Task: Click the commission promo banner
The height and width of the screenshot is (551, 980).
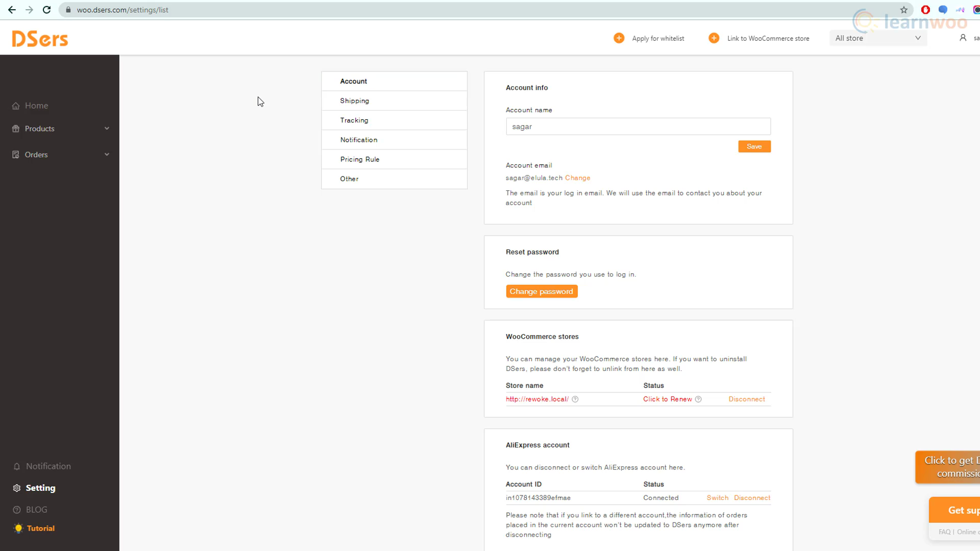Action: pos(948,467)
